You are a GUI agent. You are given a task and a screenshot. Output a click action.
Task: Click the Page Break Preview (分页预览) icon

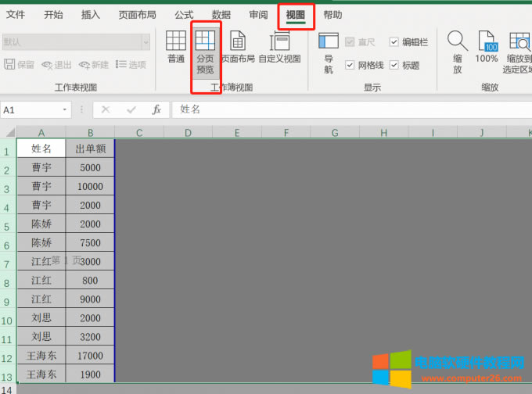pyautogui.click(x=205, y=52)
